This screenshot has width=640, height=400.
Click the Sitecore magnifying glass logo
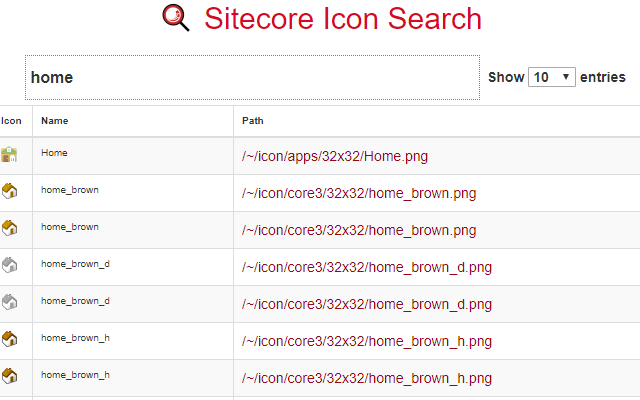coord(176,18)
